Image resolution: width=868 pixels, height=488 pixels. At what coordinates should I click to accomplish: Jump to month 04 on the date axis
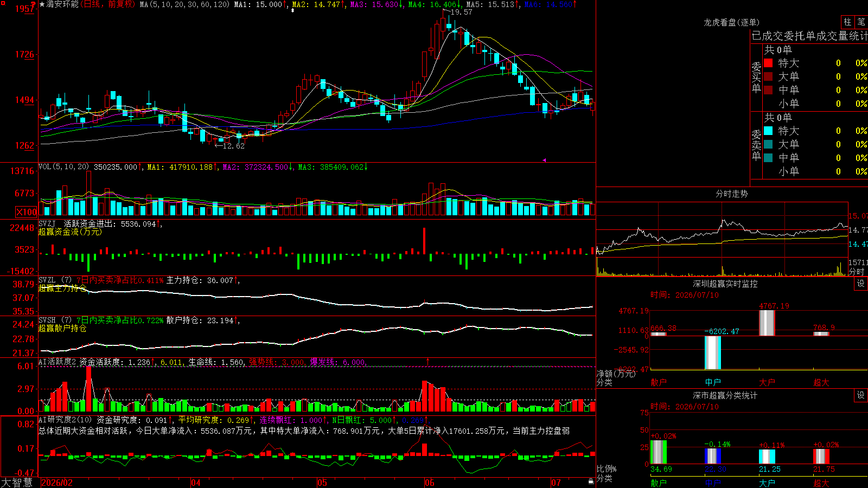196,483
